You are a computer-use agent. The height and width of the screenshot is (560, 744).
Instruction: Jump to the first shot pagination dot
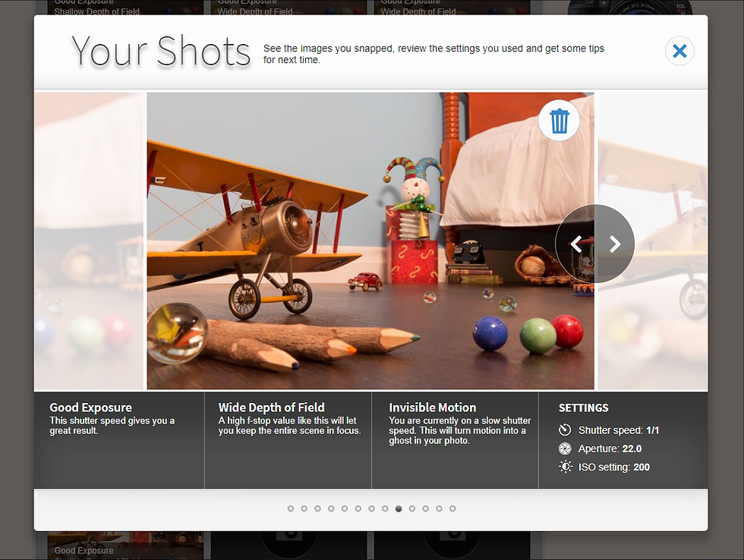click(291, 508)
